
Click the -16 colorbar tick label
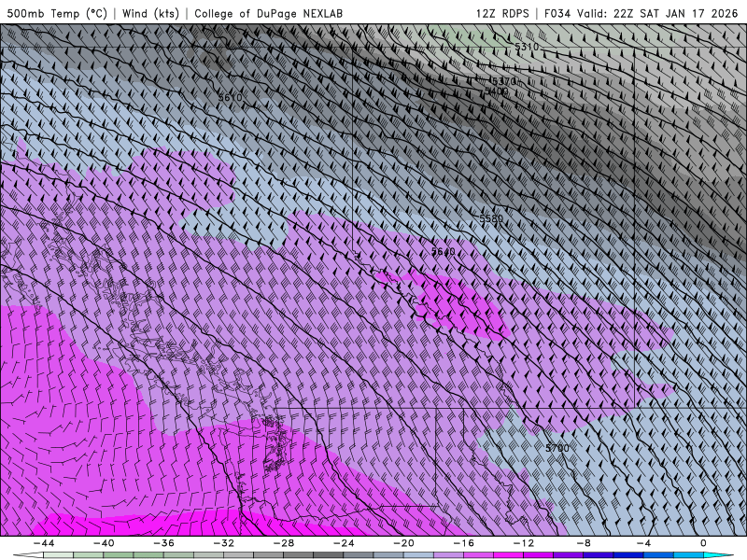tap(464, 543)
